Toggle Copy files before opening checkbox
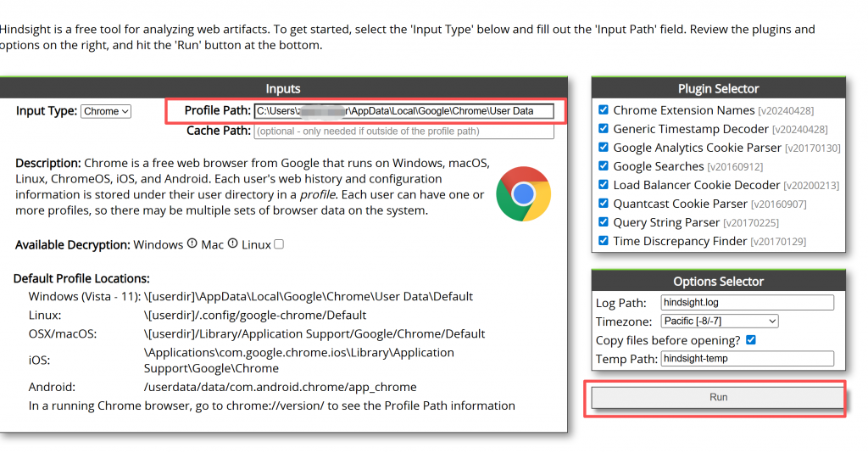868x453 pixels. click(x=750, y=340)
